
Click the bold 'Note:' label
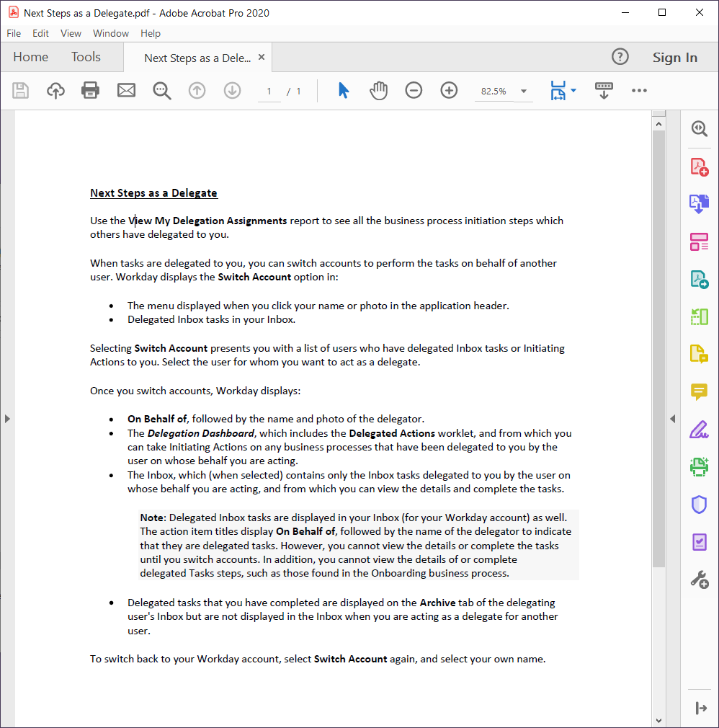pos(153,518)
